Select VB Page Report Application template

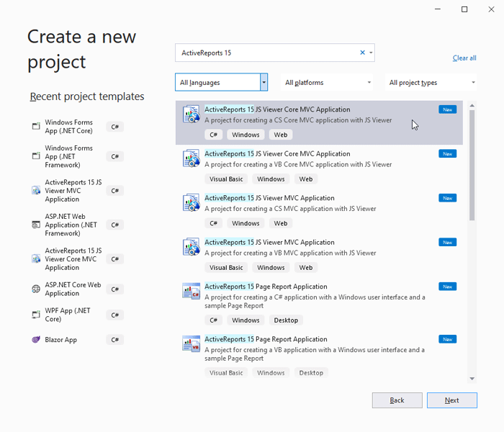319,356
